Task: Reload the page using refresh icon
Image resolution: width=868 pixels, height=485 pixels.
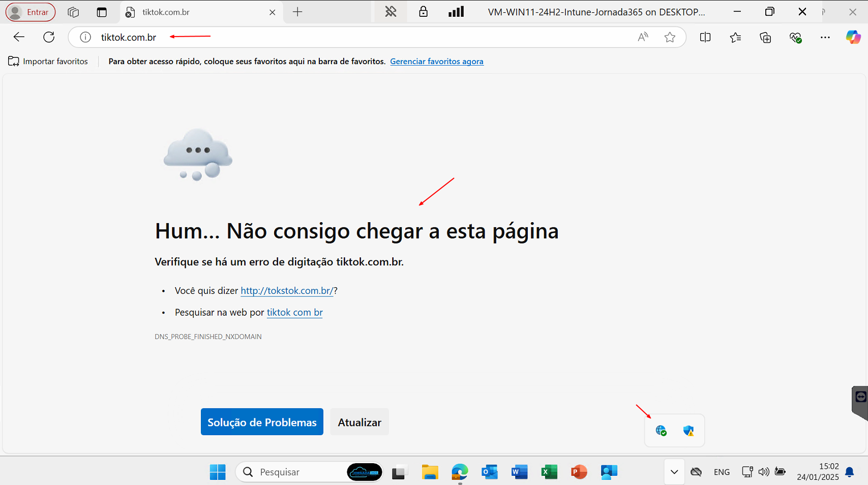Action: tap(49, 37)
